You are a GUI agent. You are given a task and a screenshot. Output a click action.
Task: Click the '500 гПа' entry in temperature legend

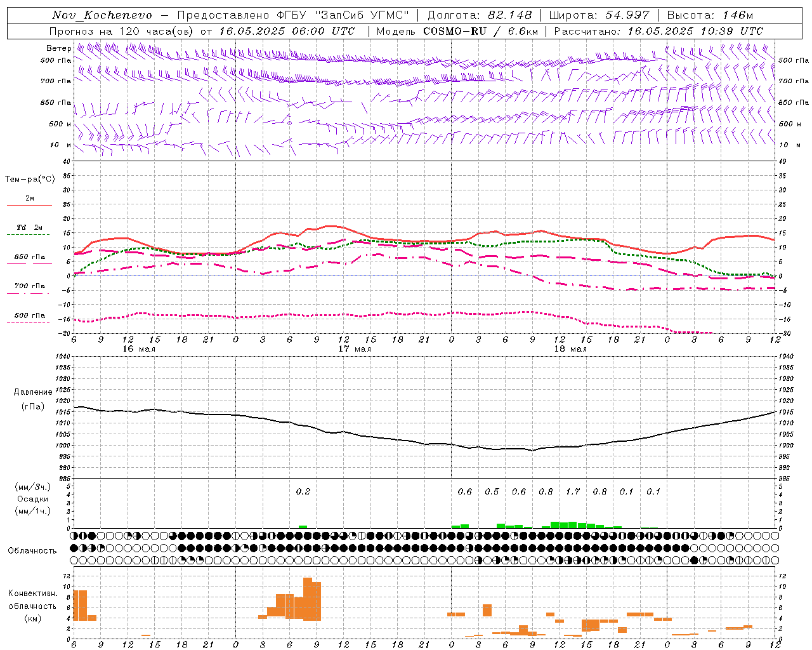pyautogui.click(x=29, y=315)
